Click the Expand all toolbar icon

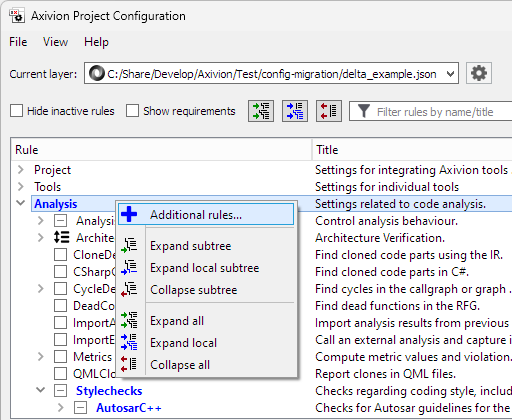point(261,111)
